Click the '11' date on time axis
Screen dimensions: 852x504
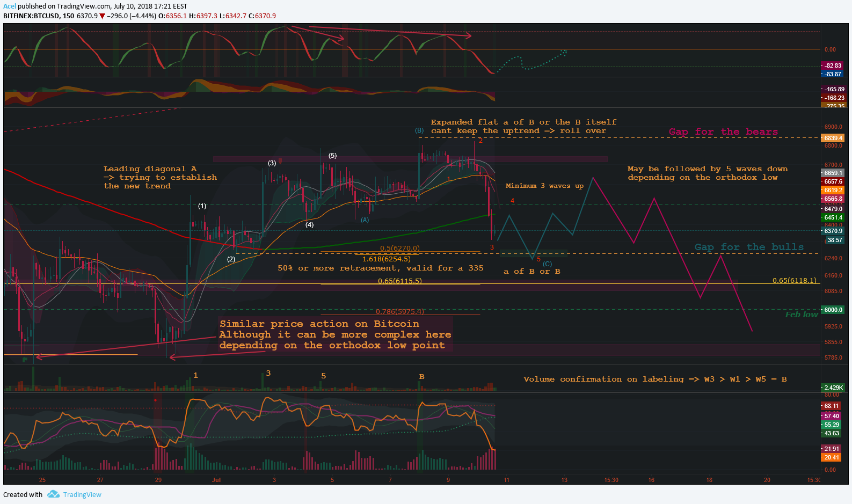(506, 480)
